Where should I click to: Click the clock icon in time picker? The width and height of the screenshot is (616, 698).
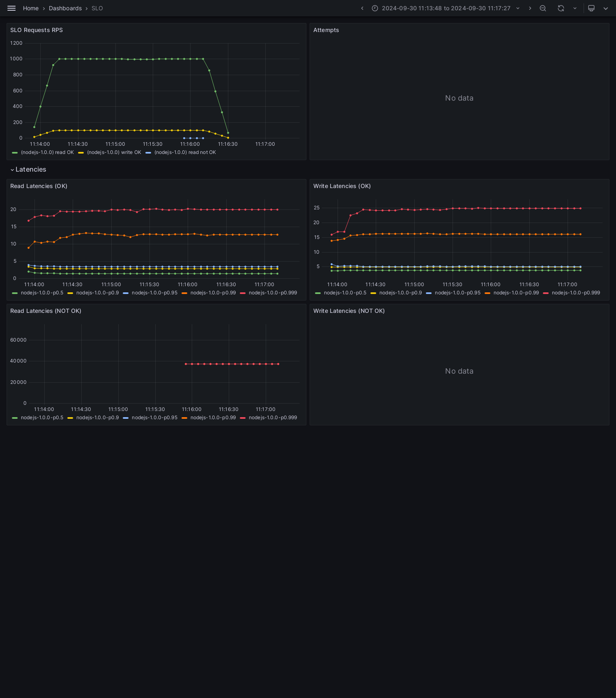point(375,8)
